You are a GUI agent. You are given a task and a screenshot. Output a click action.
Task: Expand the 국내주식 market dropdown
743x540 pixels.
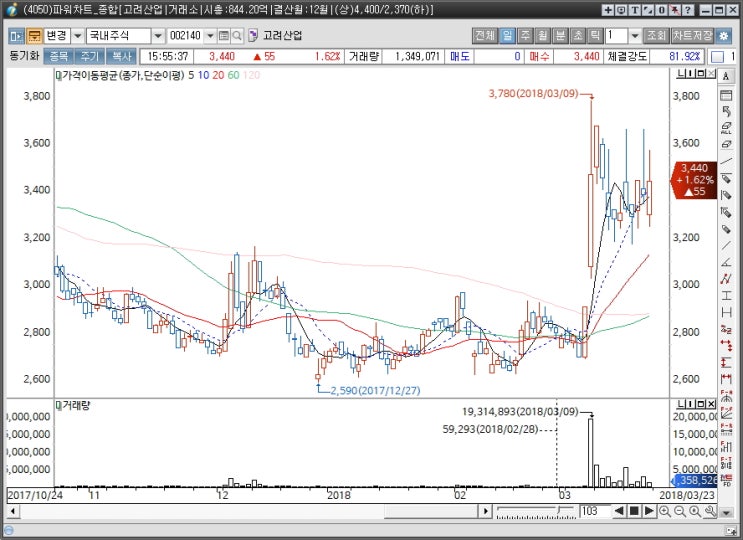[158, 36]
